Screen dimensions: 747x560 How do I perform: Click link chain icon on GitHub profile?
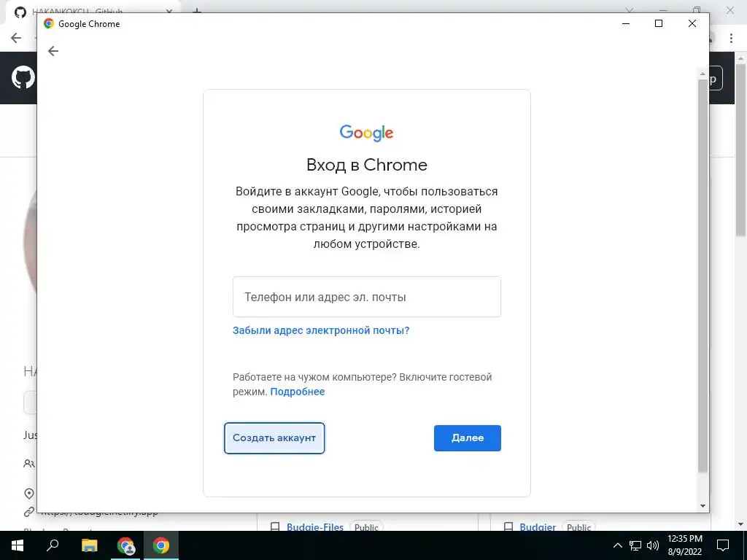(29, 512)
